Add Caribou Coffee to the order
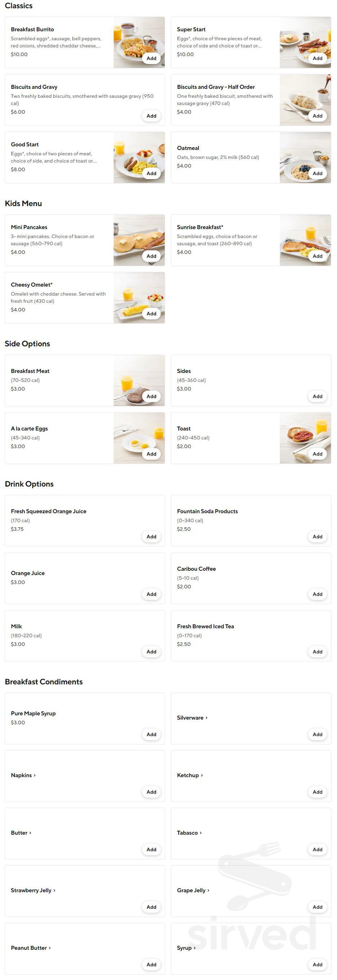Viewport: 337px width, 980px height. click(x=317, y=594)
